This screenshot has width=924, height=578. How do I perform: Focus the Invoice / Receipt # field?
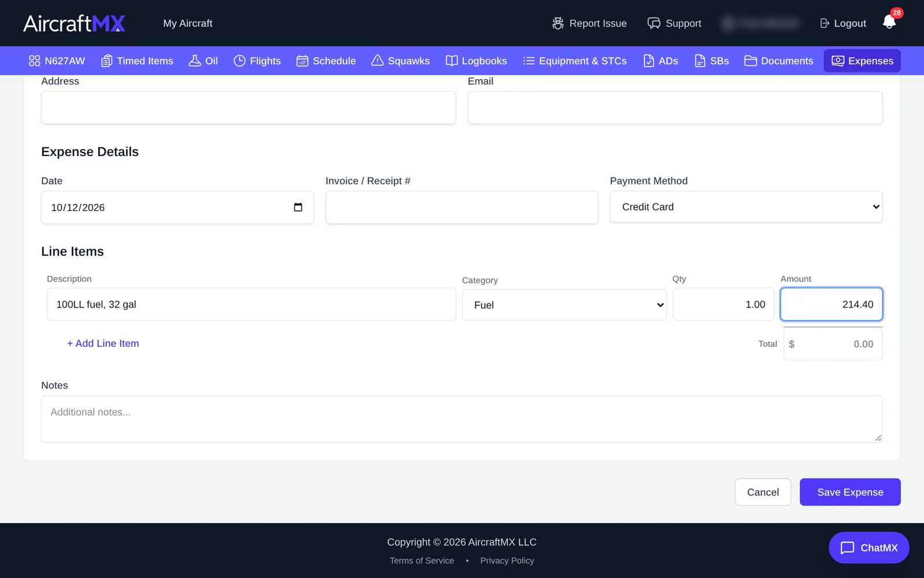coord(462,208)
